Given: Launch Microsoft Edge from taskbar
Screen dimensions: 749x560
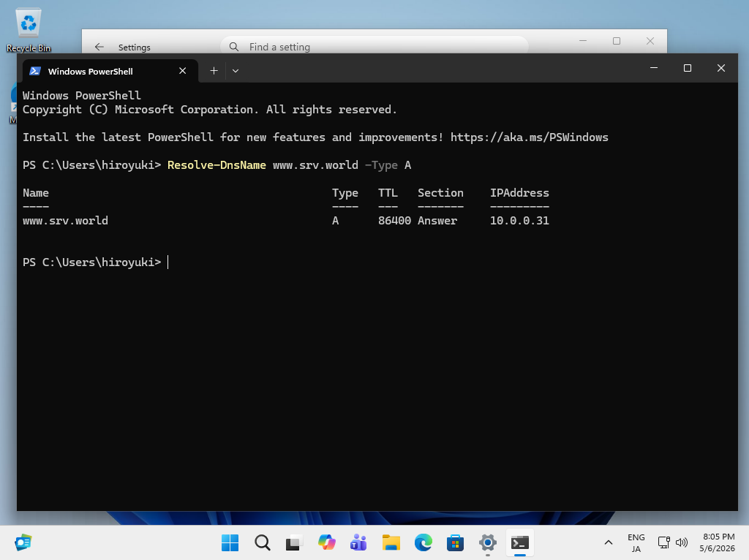Looking at the screenshot, I should (424, 542).
